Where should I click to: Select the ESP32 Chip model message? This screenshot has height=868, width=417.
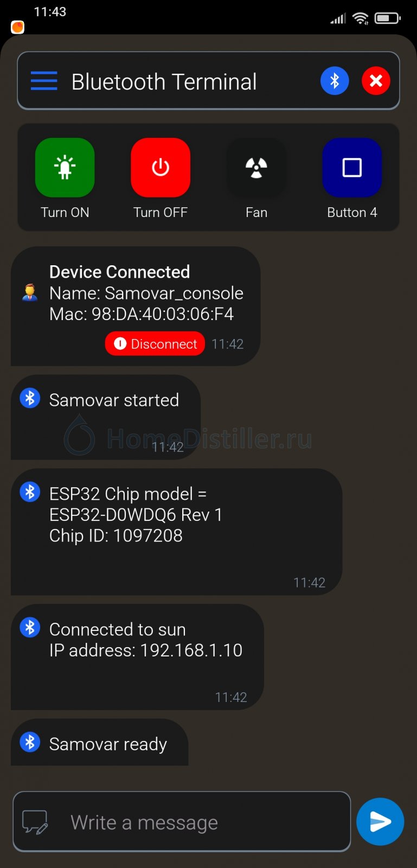click(x=176, y=532)
